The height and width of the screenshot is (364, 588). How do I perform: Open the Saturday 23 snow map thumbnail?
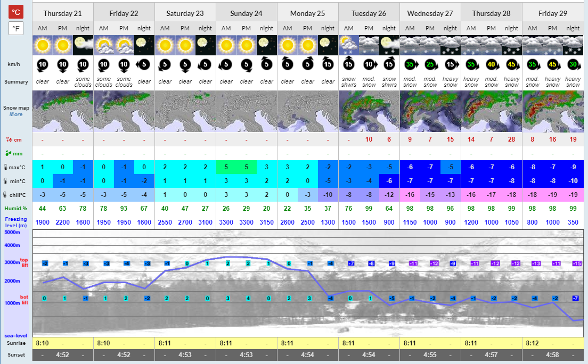tap(185, 111)
